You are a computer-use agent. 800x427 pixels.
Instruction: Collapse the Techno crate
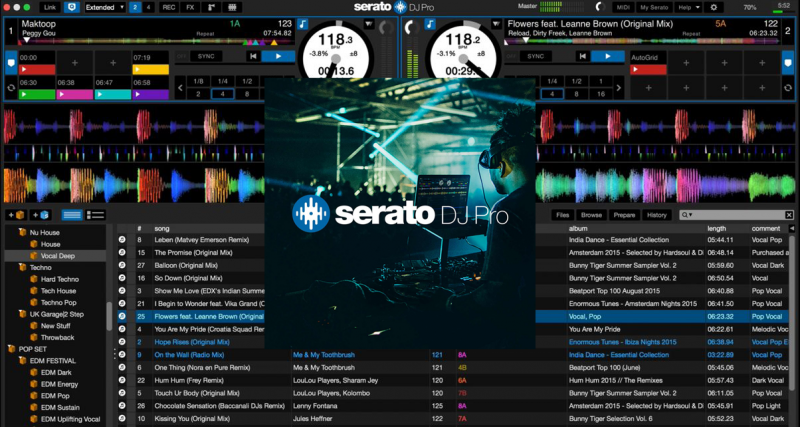pyautogui.click(x=22, y=267)
